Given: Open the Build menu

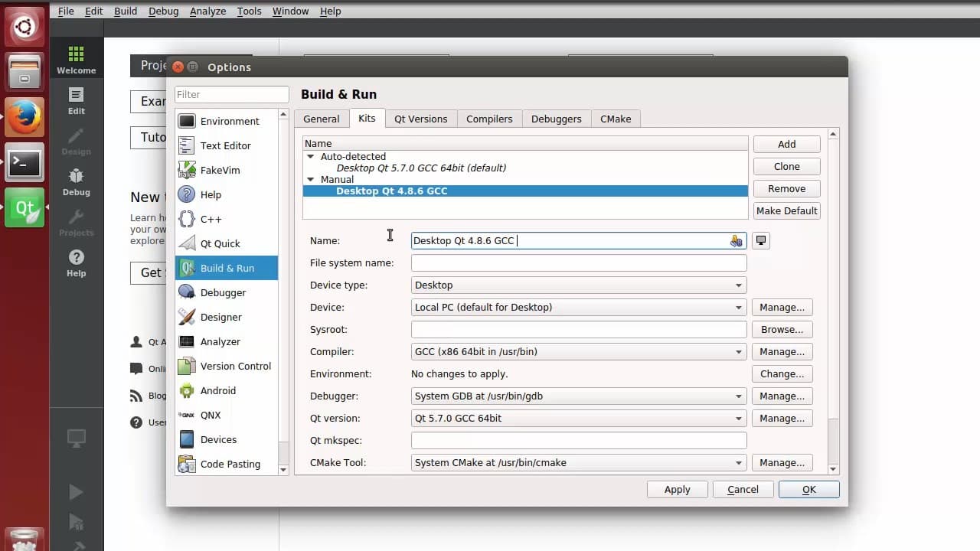Looking at the screenshot, I should pyautogui.click(x=126, y=11).
